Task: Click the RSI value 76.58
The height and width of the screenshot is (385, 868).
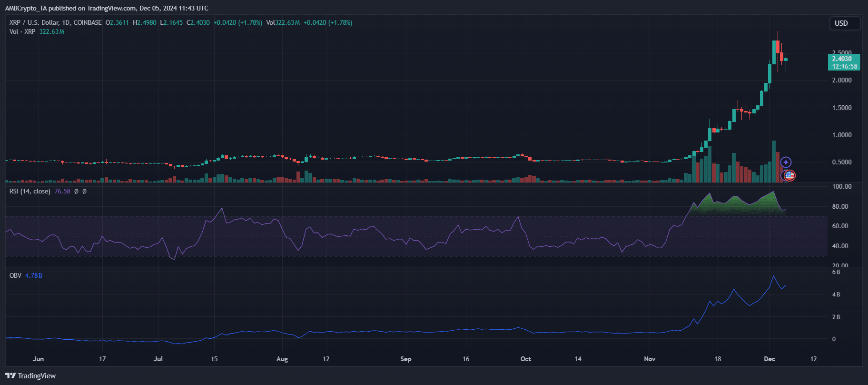Action: pos(62,191)
